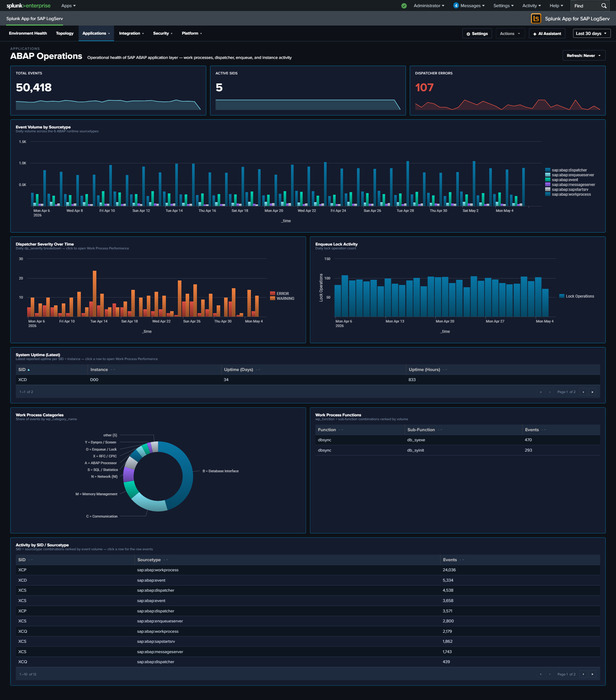Open the Applications nav menu
Image resolution: width=616 pixels, height=700 pixels.
tap(96, 33)
